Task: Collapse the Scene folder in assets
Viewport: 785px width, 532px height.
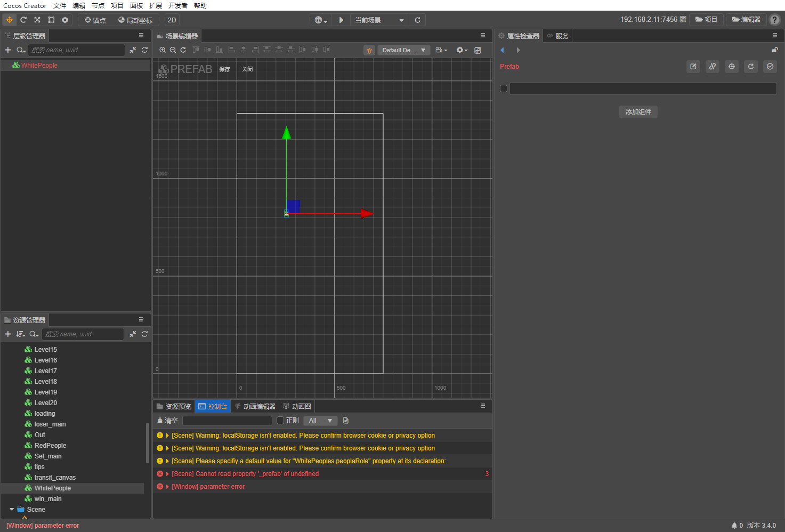Action: click(x=12, y=509)
